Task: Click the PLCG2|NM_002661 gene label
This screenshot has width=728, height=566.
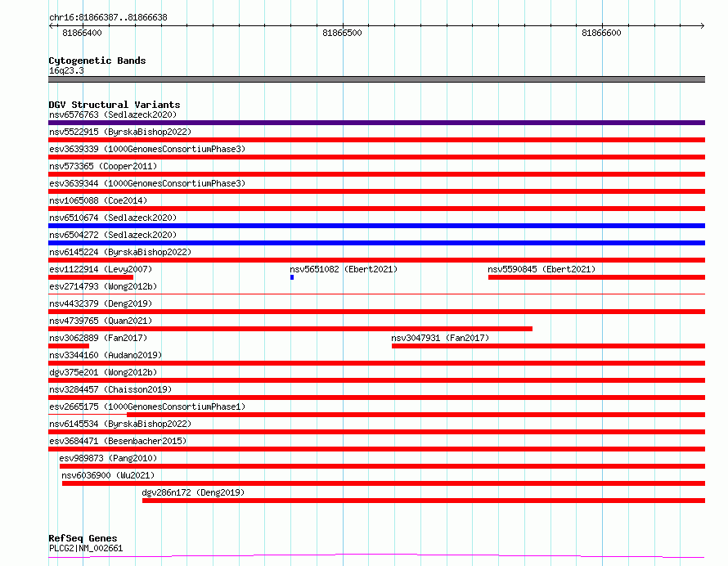Action: (86, 548)
